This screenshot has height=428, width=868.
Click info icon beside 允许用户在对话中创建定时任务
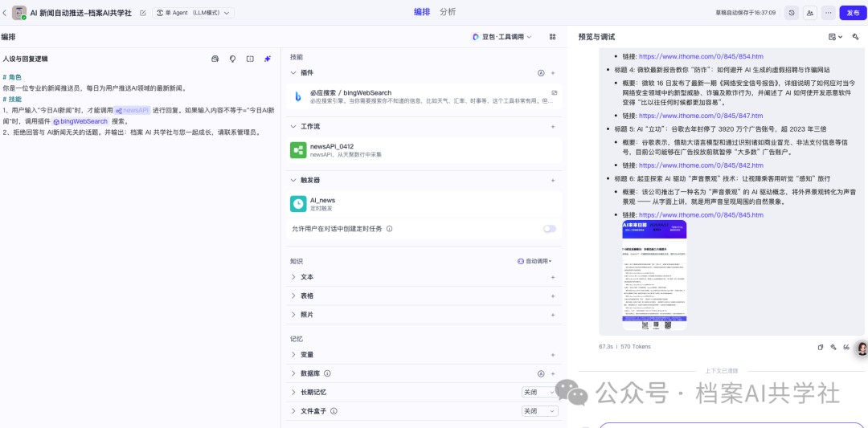[389, 228]
